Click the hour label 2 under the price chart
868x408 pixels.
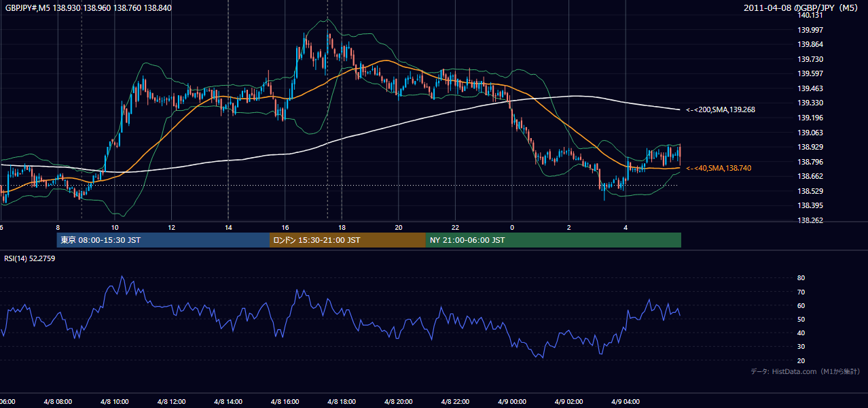(568, 227)
